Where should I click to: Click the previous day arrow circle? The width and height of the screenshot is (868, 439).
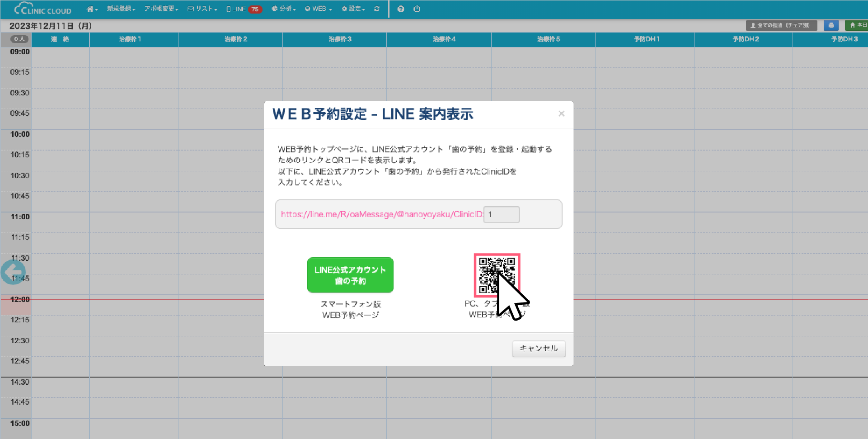pyautogui.click(x=13, y=272)
